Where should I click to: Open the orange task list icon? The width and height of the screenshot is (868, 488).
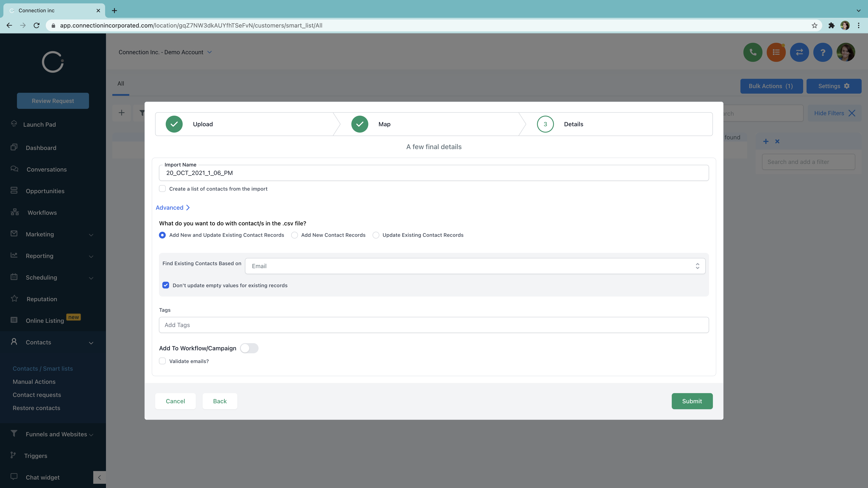coord(776,52)
